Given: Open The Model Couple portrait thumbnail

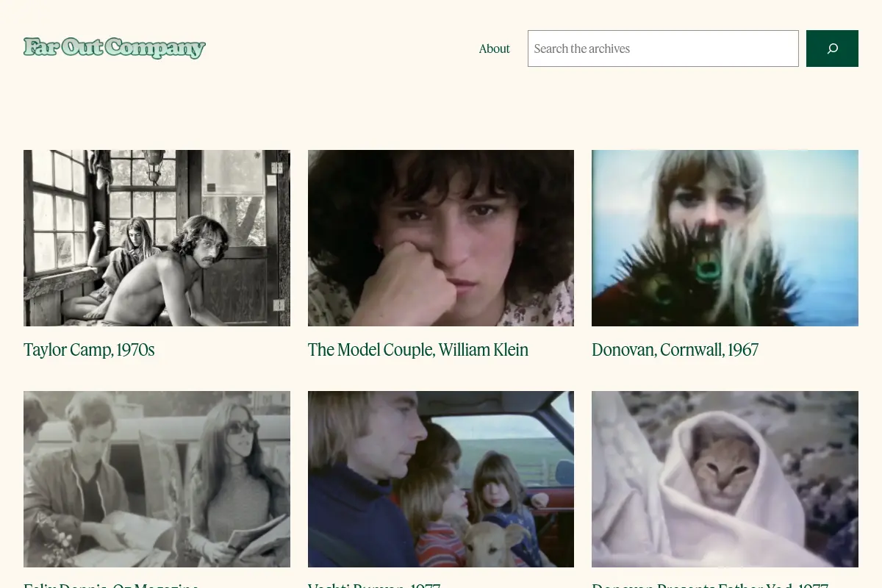Looking at the screenshot, I should tap(441, 238).
